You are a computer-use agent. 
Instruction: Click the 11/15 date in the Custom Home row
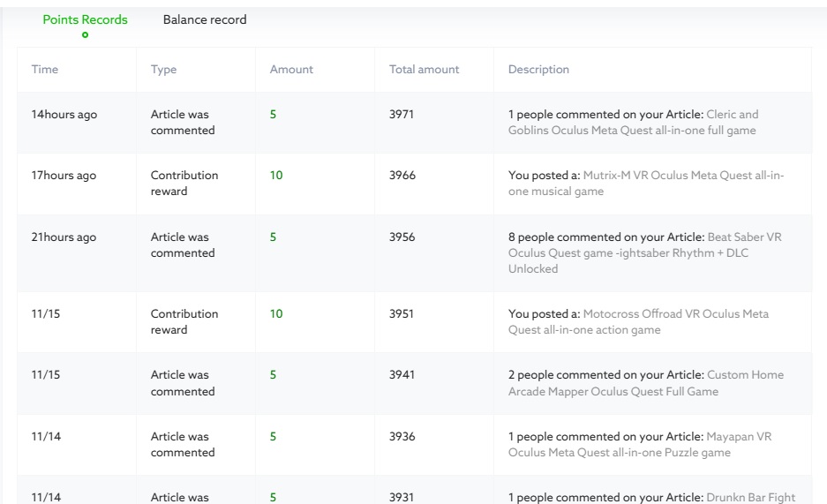click(x=45, y=375)
